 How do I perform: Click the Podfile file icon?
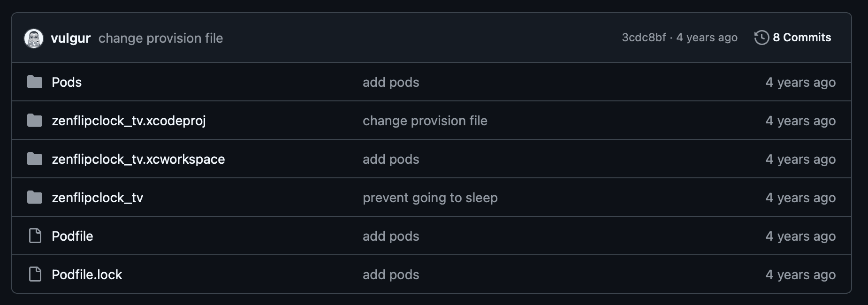tap(35, 236)
